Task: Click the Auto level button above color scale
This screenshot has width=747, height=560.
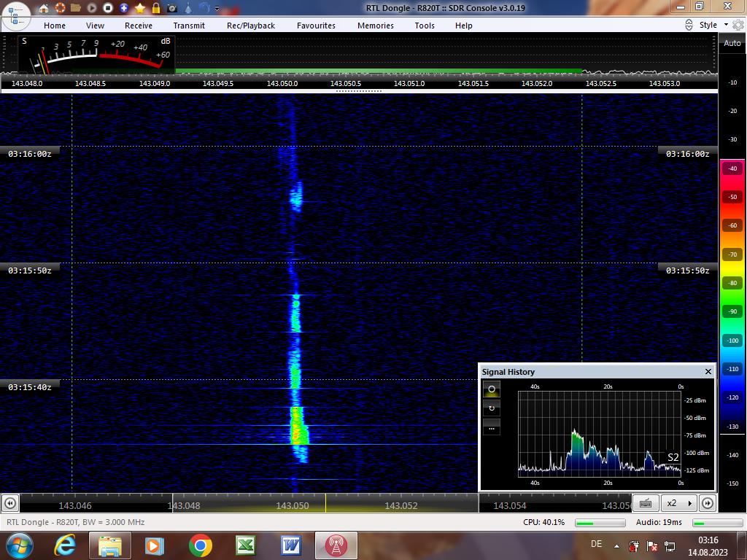Action: pyautogui.click(x=732, y=43)
